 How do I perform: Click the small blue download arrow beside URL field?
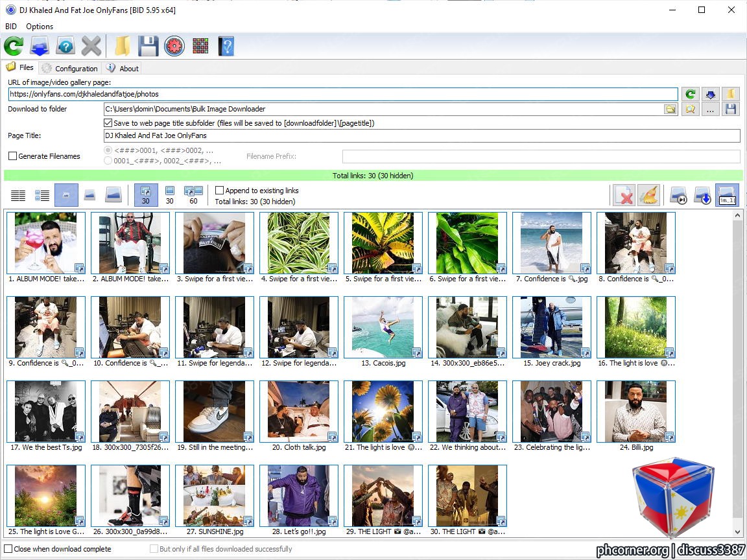[710, 94]
